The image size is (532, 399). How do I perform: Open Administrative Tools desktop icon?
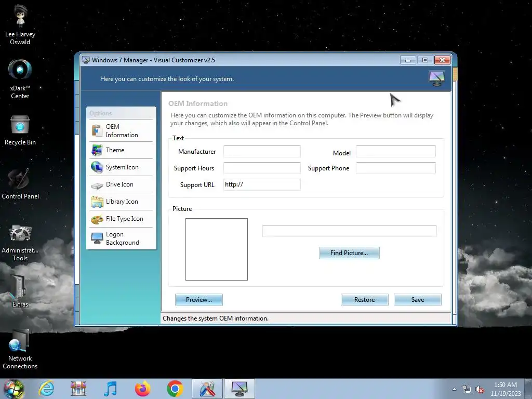click(20, 243)
